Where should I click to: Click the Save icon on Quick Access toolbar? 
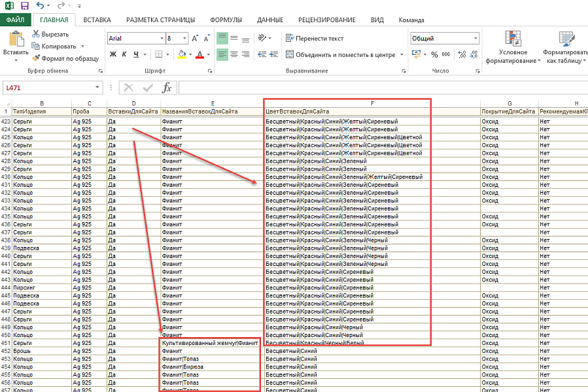24,5
